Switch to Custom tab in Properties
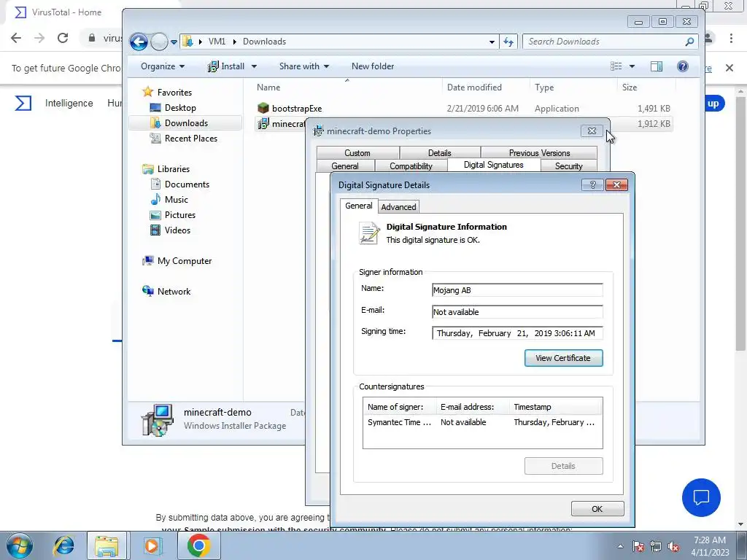This screenshot has width=747, height=560. pos(357,153)
